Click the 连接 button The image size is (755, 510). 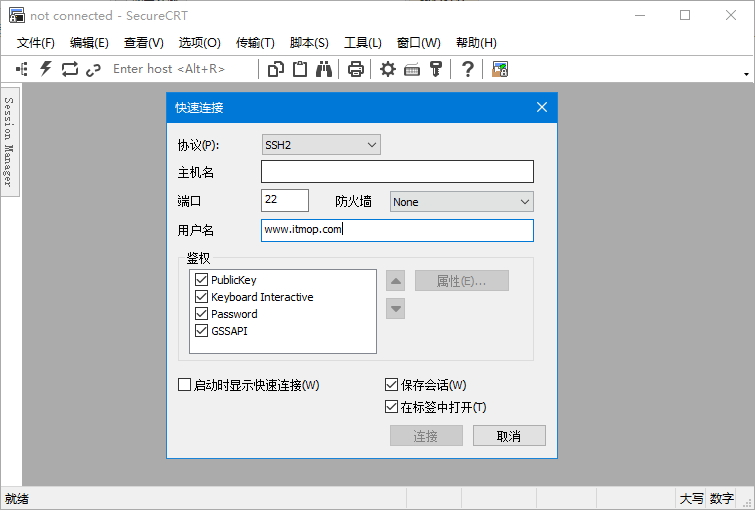pos(426,436)
